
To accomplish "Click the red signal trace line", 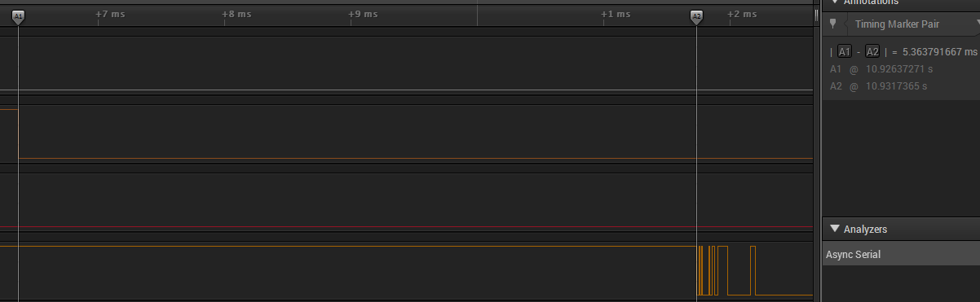I will (x=407, y=227).
